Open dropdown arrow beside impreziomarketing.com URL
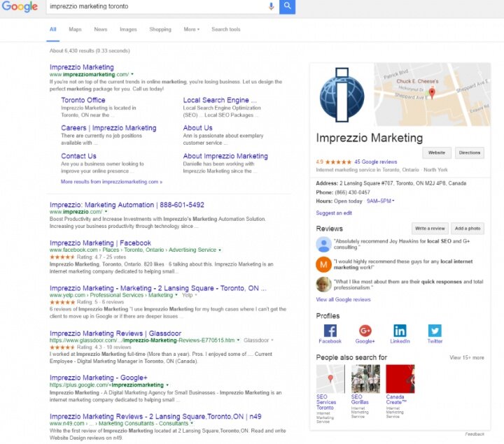The image size is (504, 444). click(132, 75)
